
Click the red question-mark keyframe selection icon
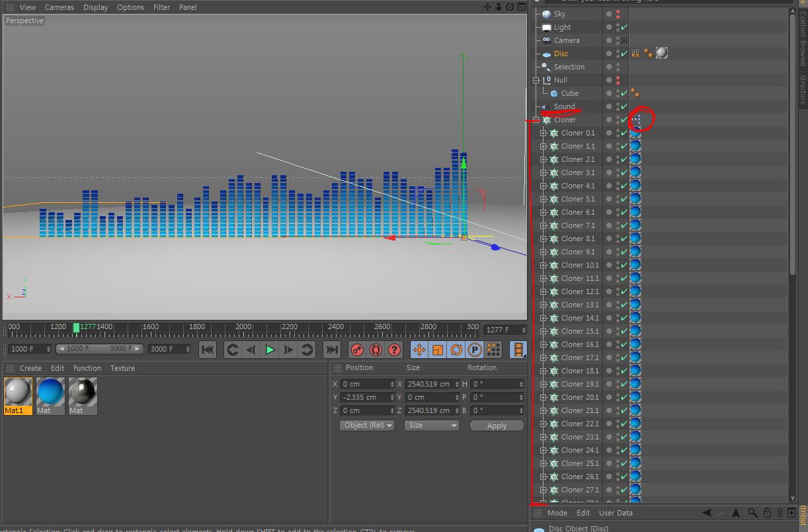394,350
